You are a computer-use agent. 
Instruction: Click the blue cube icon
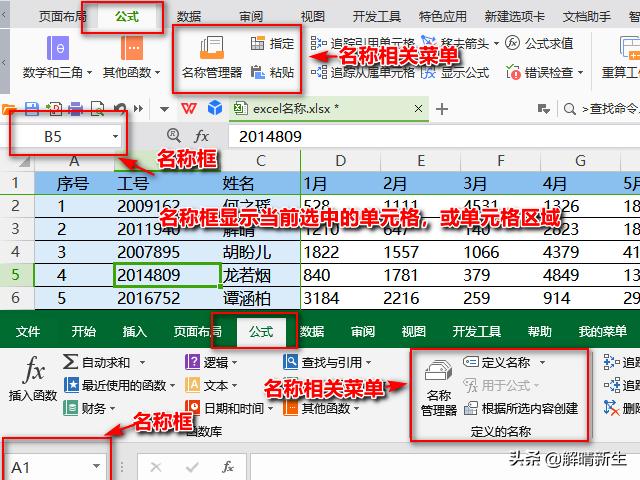[x=215, y=108]
